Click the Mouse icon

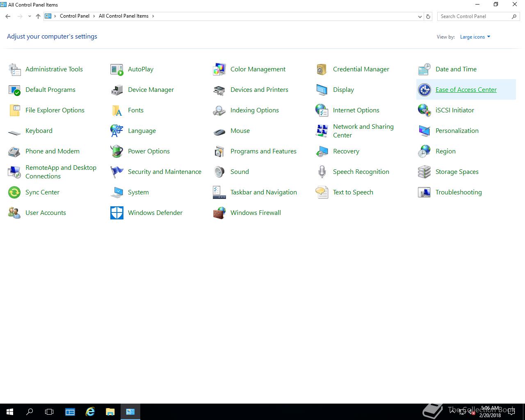pos(219,132)
